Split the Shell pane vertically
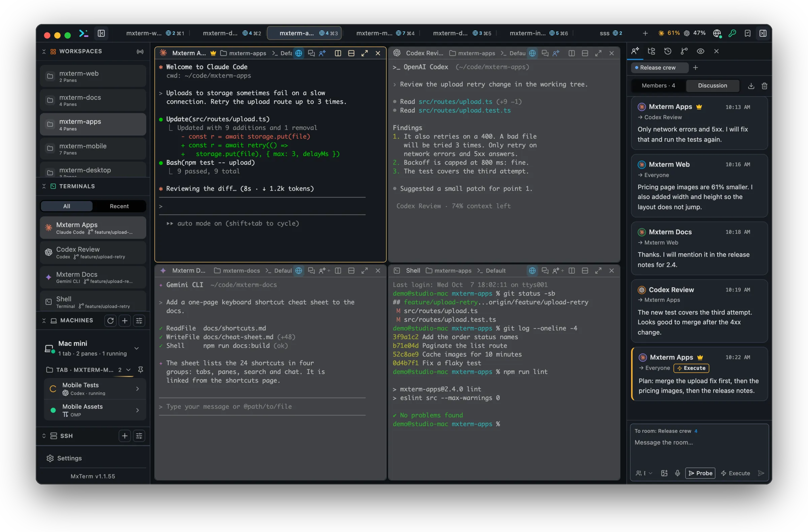This screenshot has height=532, width=808. [x=572, y=271]
